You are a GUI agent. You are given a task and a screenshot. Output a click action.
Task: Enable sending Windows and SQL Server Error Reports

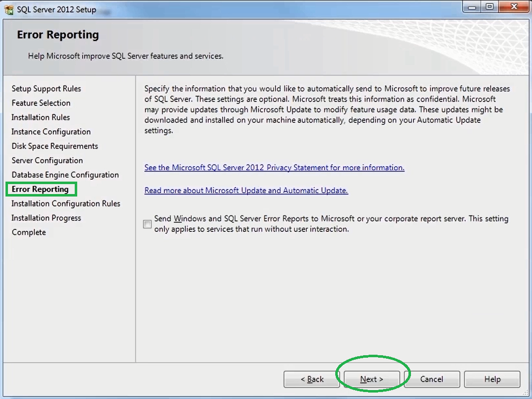point(147,224)
